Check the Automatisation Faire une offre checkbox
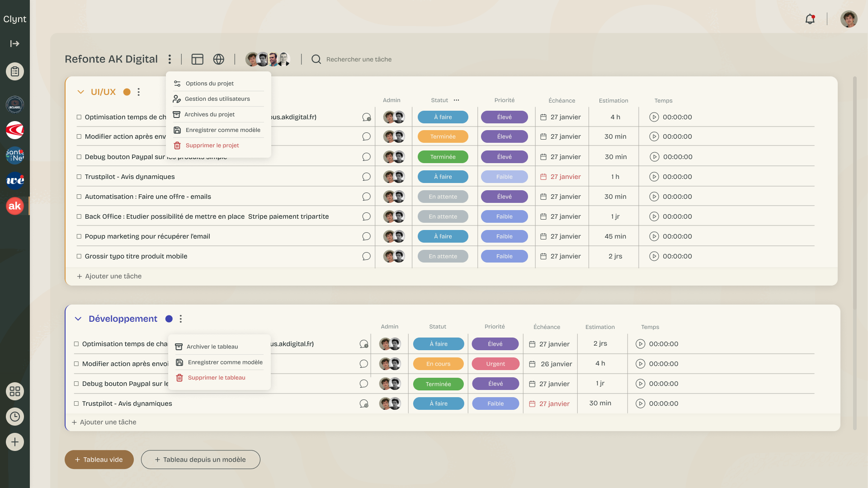Viewport: 868px width, 488px height. (x=79, y=197)
